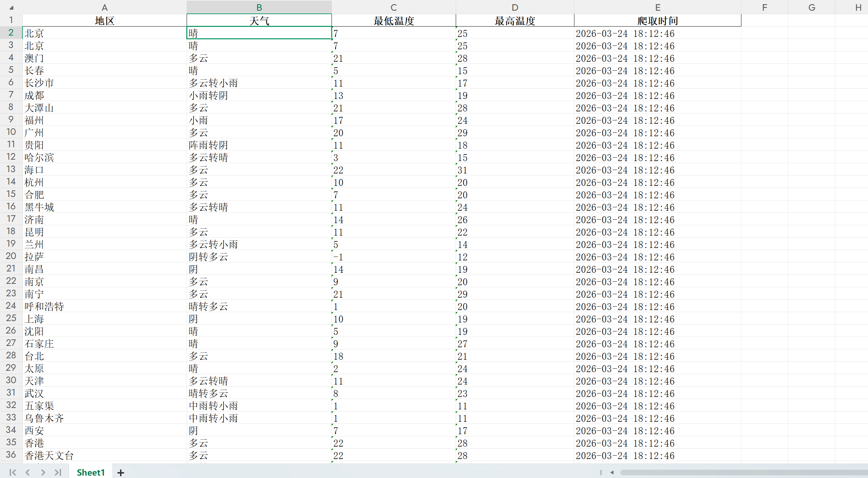This screenshot has height=478, width=868.
Task: Click the select-all corner triangle
Action: (11, 8)
